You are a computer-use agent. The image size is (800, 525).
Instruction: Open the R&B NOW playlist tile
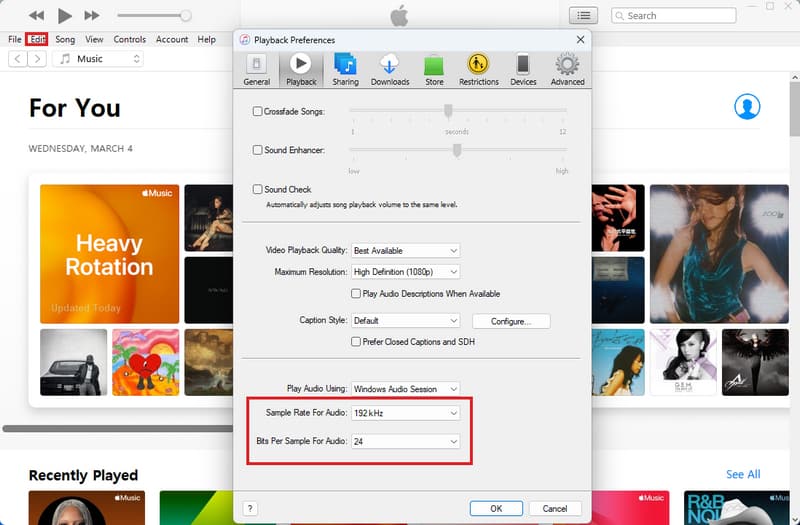coord(736,508)
